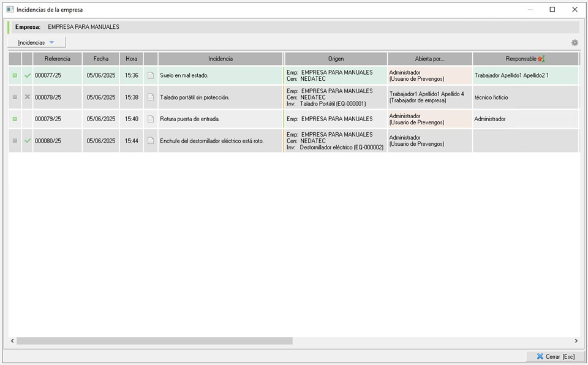The height and width of the screenshot is (365, 588).
Task: Click the horizontal scrollbar thumb
Action: (154, 341)
